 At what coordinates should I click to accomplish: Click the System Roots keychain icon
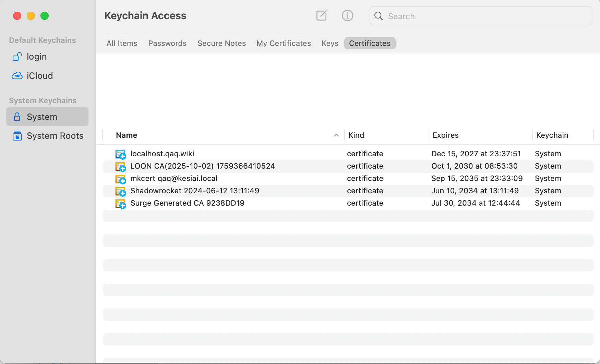(17, 136)
